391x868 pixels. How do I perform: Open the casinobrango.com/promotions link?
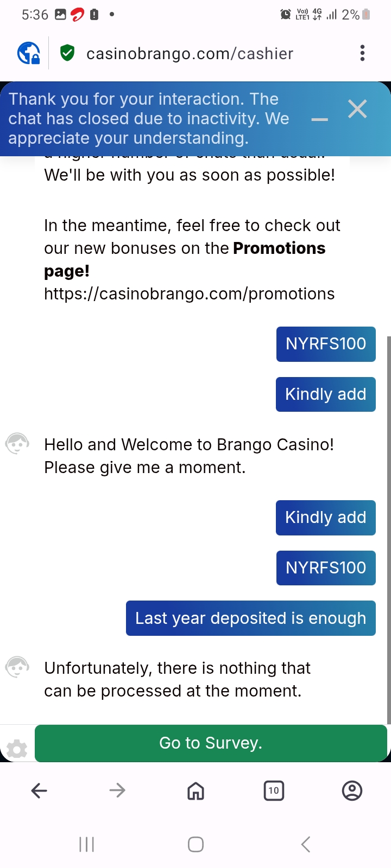(x=190, y=294)
